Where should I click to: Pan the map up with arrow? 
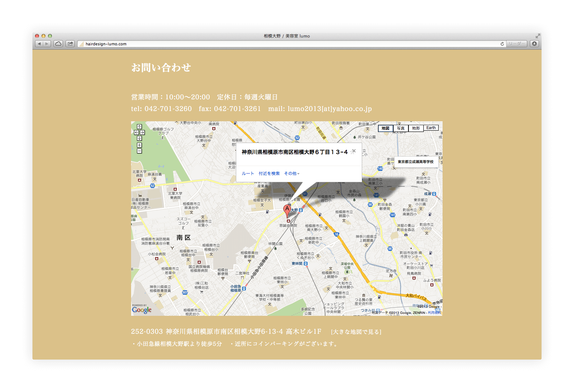(x=139, y=127)
